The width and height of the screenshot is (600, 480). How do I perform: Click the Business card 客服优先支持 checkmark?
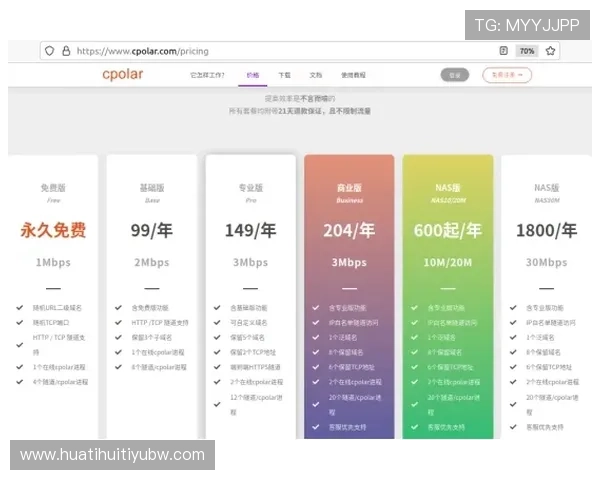pos(316,427)
